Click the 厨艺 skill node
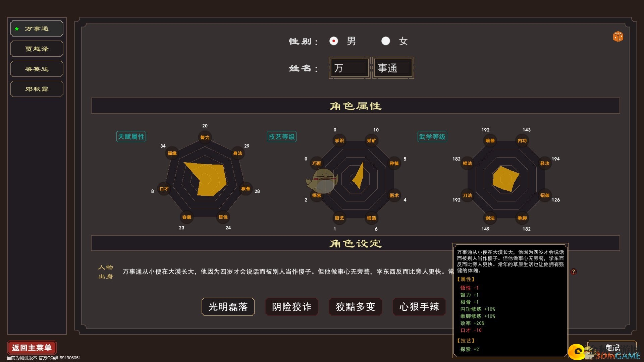Image resolution: width=644 pixels, height=362 pixels. (339, 218)
